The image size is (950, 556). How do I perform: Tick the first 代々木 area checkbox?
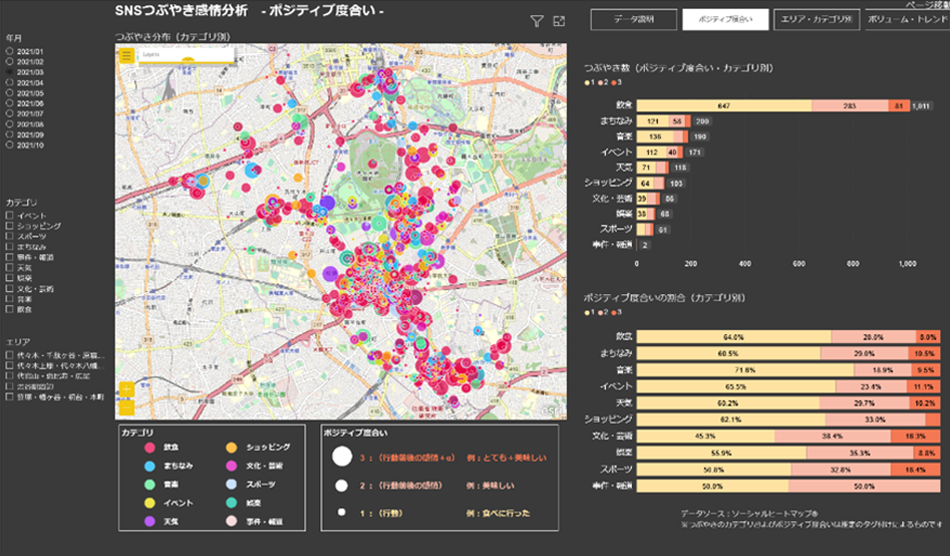pos(9,355)
